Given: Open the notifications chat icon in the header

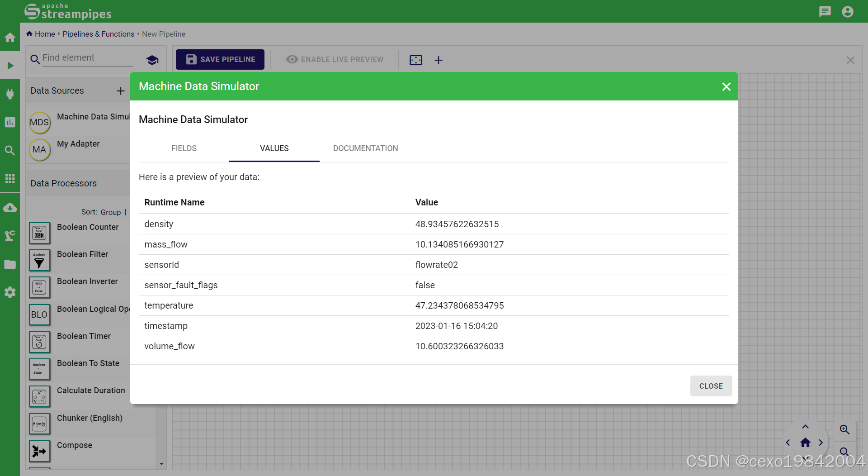Looking at the screenshot, I should (x=825, y=11).
